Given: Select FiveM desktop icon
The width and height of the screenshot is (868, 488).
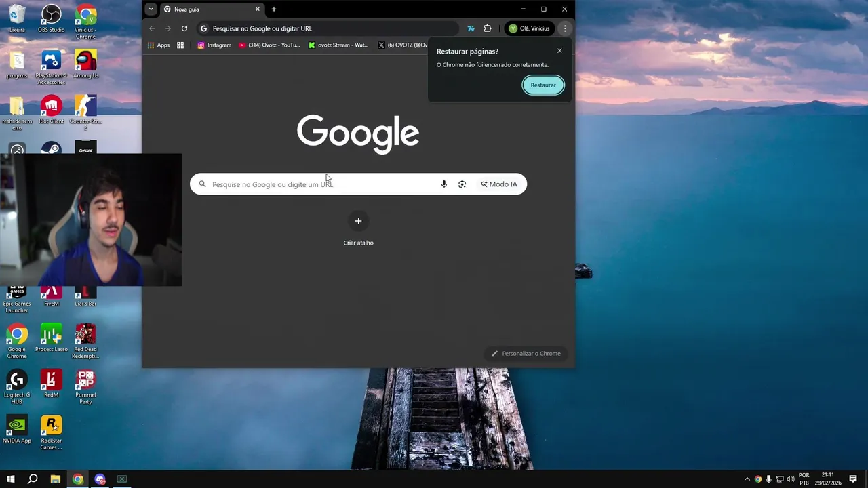Looking at the screenshot, I should [52, 297].
